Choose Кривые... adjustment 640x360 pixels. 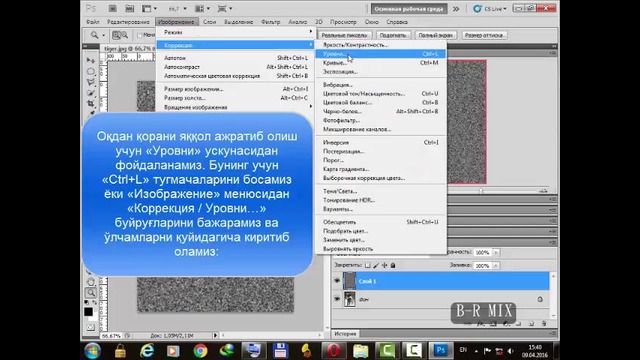380,63
